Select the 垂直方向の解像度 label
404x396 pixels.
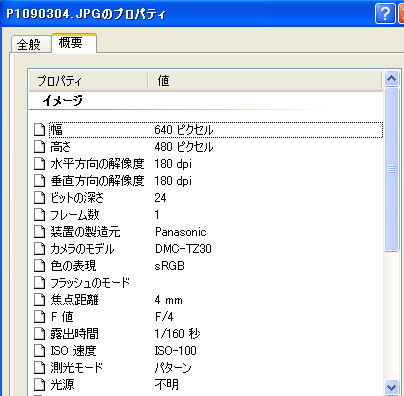[x=97, y=181]
